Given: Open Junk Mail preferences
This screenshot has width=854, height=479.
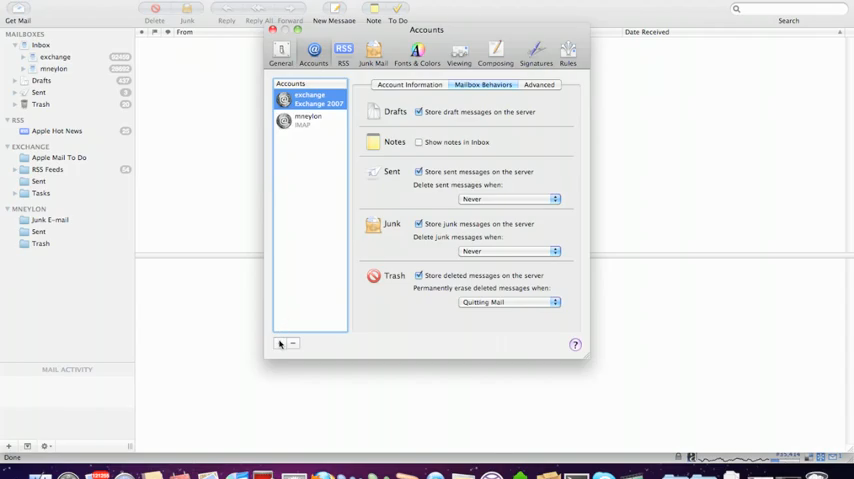Looking at the screenshot, I should 373,53.
